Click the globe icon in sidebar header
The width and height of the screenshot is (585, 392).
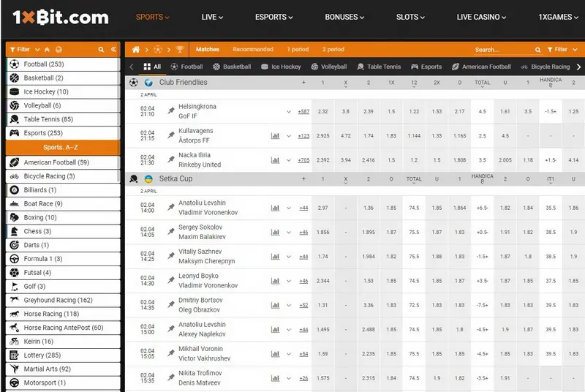tap(59, 50)
